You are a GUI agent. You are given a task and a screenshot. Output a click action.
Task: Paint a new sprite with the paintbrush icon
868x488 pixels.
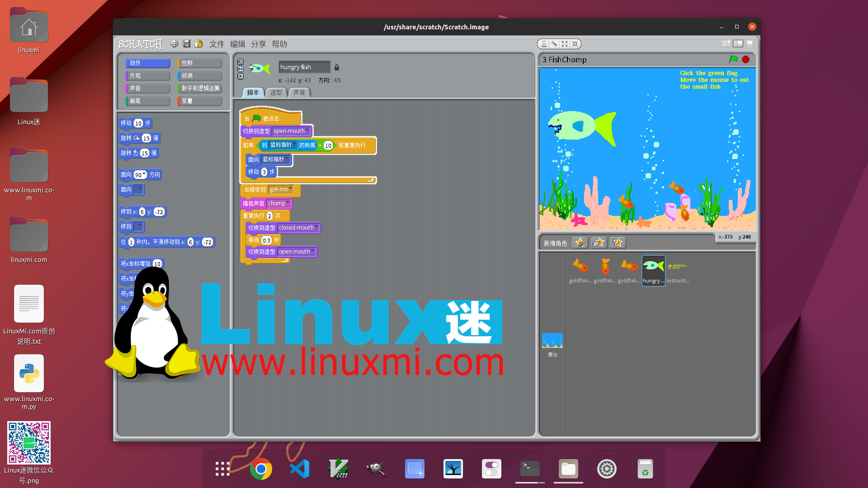[x=580, y=243]
